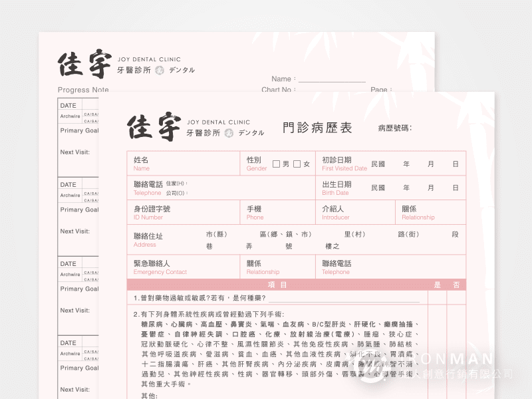Check the 女 (female) gender box
This screenshot has width=532, height=399.
tap(297, 164)
